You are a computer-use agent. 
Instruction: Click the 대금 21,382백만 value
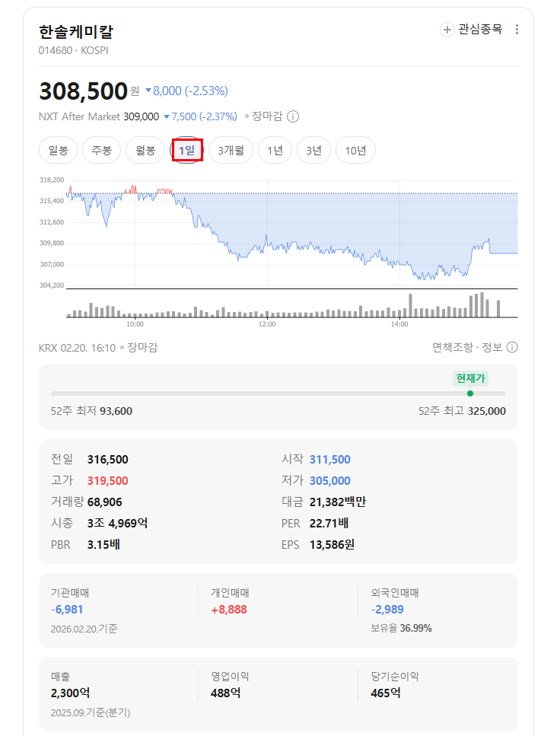click(338, 502)
